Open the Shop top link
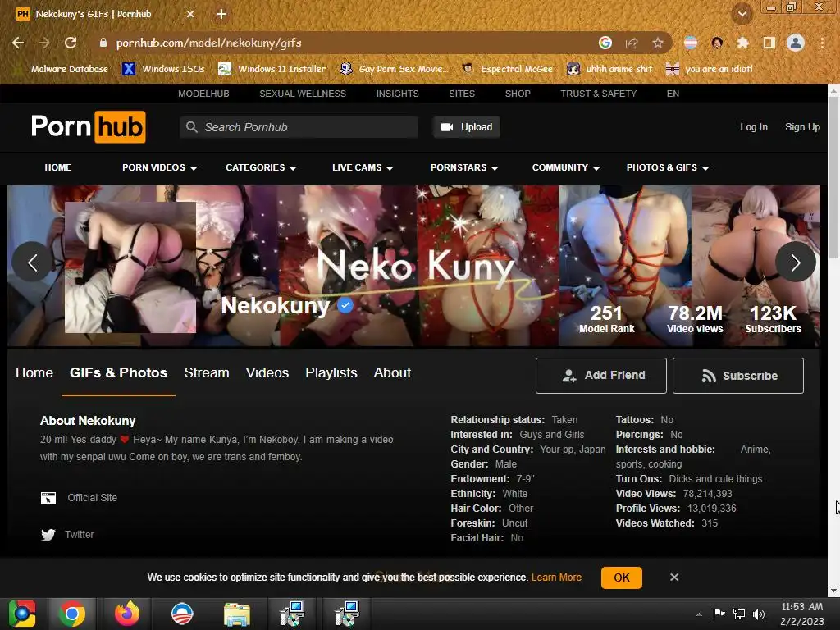 click(518, 94)
